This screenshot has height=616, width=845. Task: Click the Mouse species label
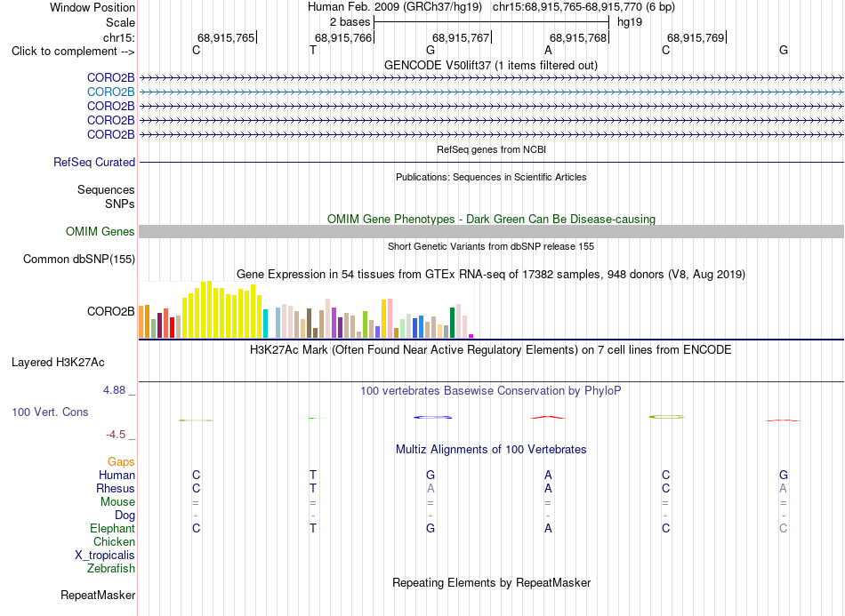click(117, 502)
